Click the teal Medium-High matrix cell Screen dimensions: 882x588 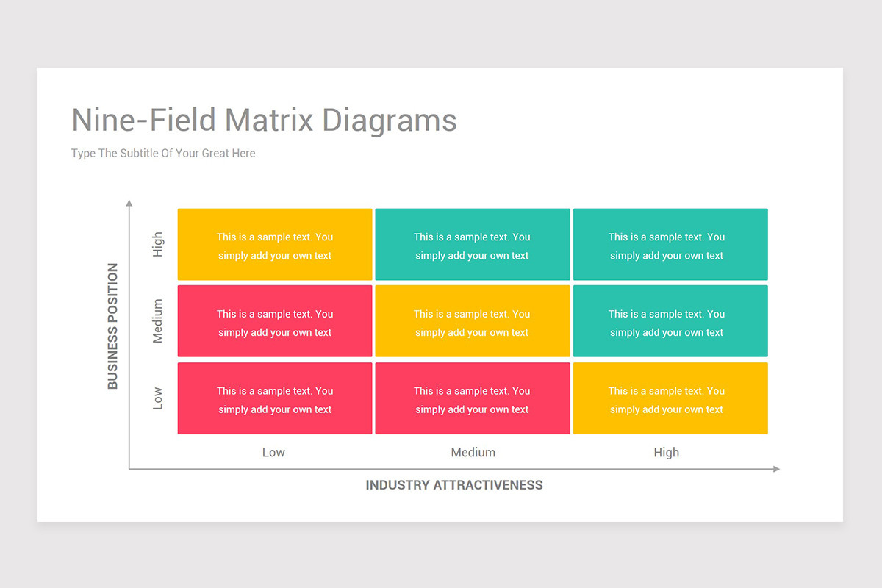coord(670,321)
